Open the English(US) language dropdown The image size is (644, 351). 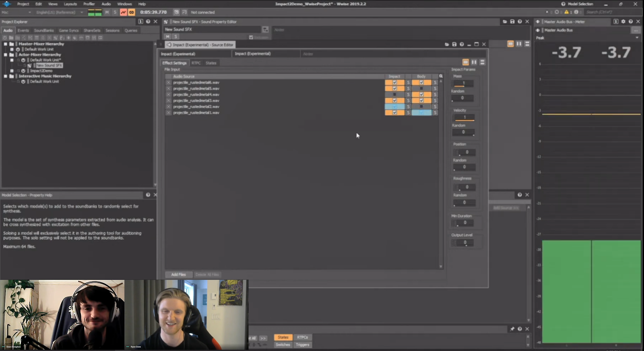[x=59, y=12]
